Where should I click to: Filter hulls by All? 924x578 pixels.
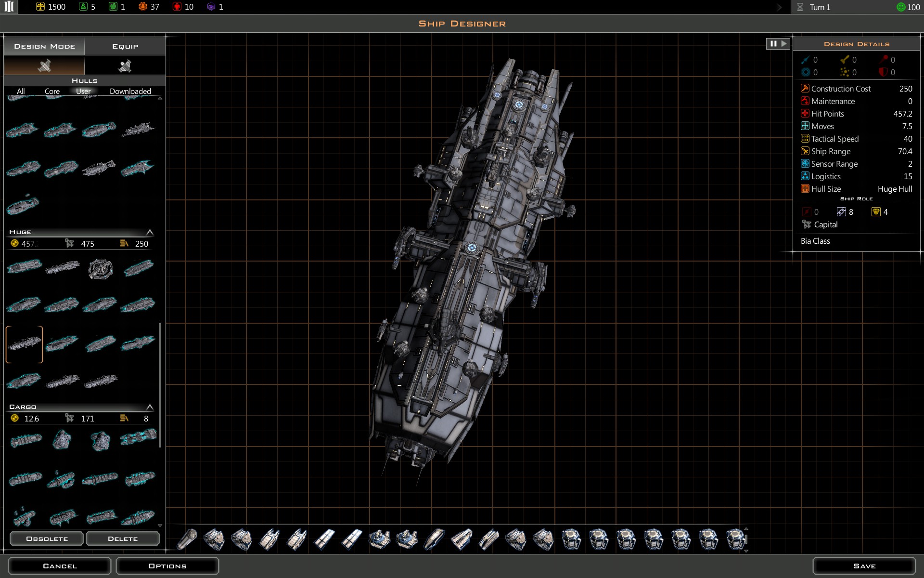(x=21, y=91)
